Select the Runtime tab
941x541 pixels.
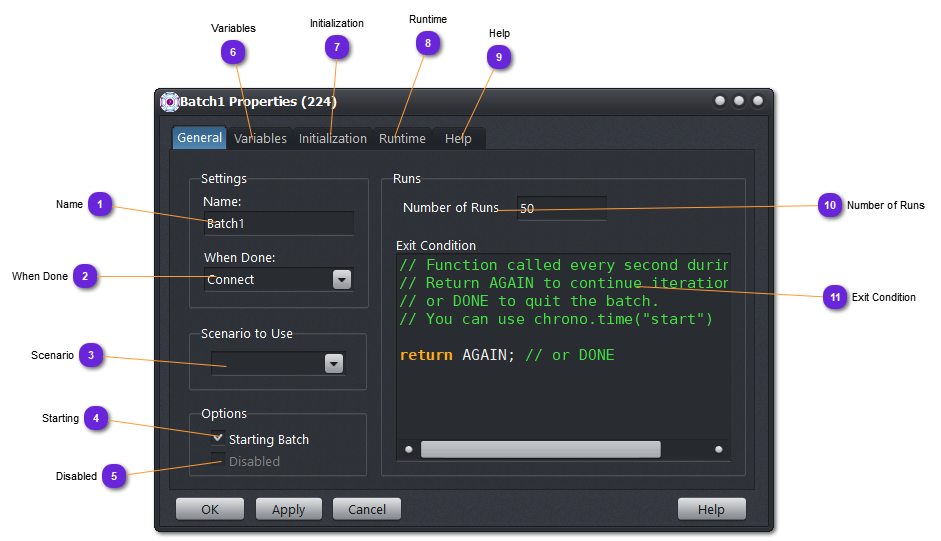(x=402, y=139)
